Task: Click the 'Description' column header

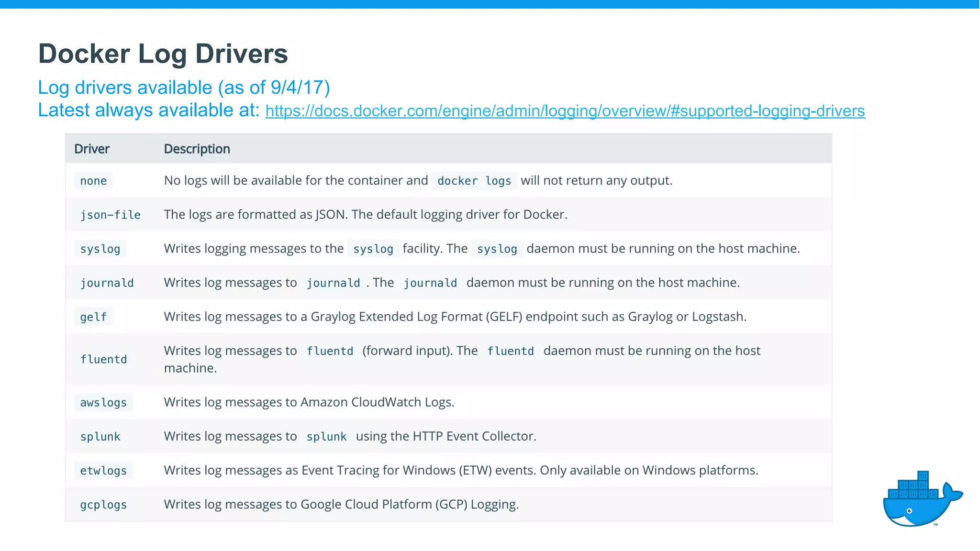Action: pos(197,149)
